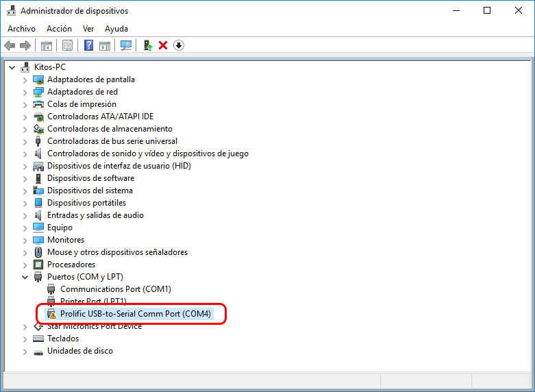
Task: Expand the Teclados category
Action: point(25,339)
